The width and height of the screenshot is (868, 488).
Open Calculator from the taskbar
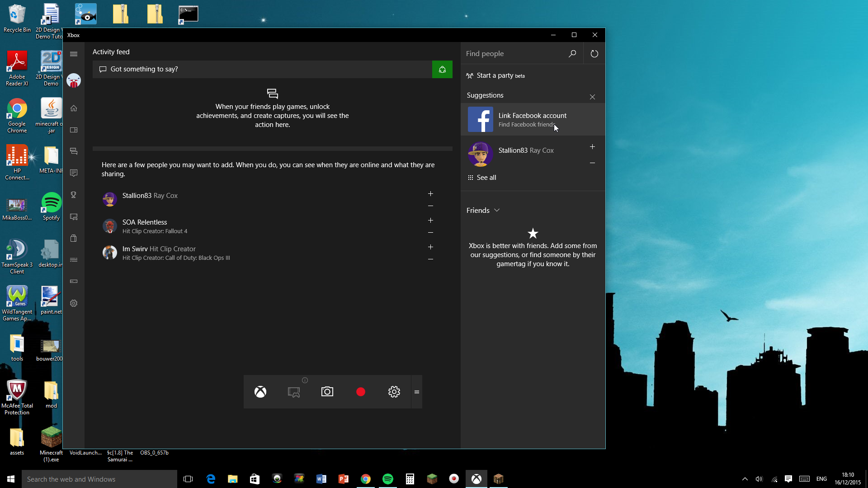coord(410,479)
